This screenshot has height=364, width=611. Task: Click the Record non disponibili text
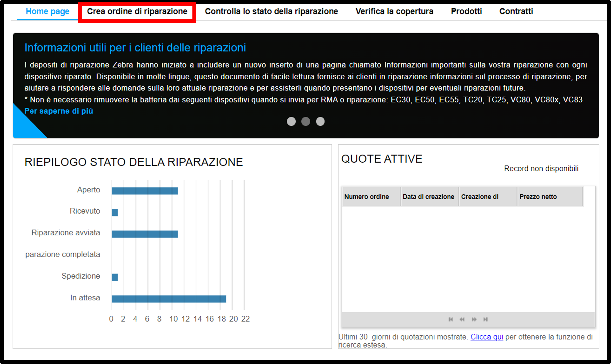click(x=541, y=169)
